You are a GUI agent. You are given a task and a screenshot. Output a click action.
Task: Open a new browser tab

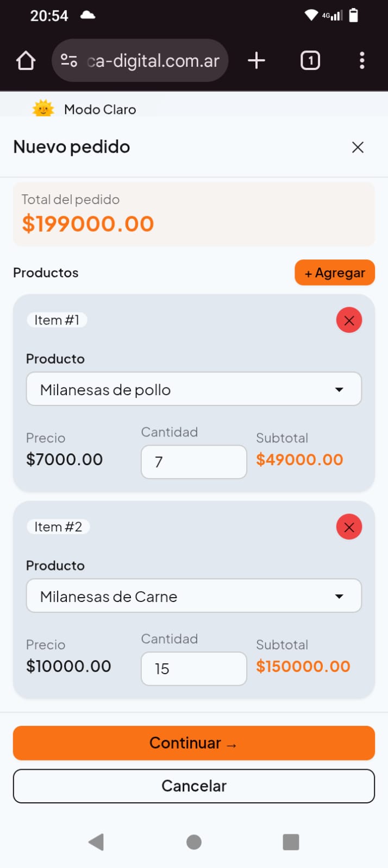(x=256, y=60)
